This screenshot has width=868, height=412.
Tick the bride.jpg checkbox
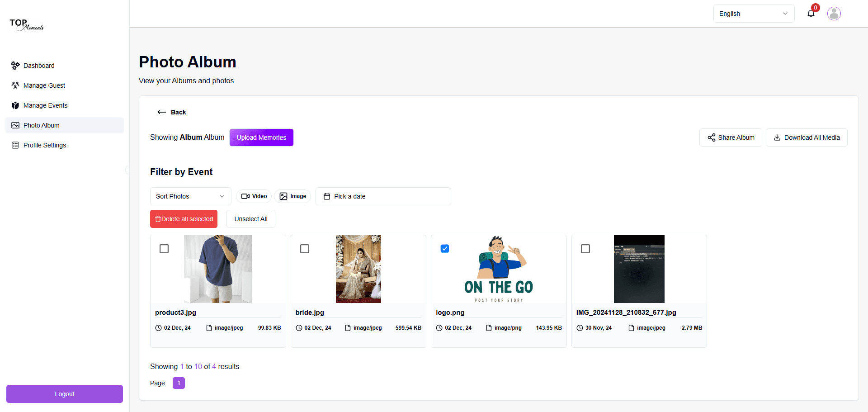[x=305, y=249]
